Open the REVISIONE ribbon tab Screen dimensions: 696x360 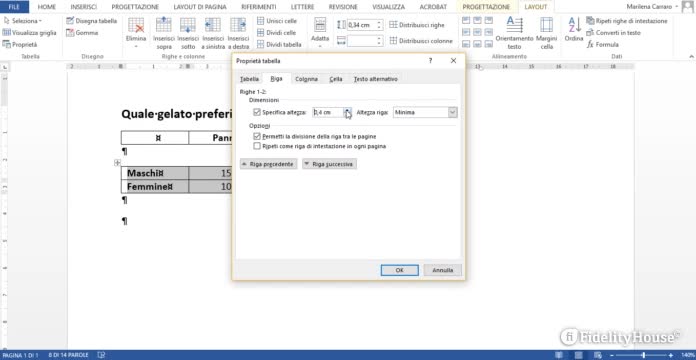(343, 7)
